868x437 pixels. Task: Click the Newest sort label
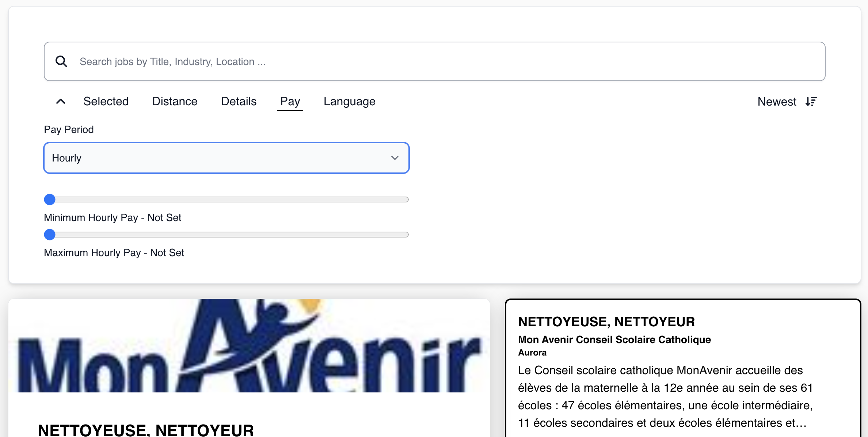777,102
